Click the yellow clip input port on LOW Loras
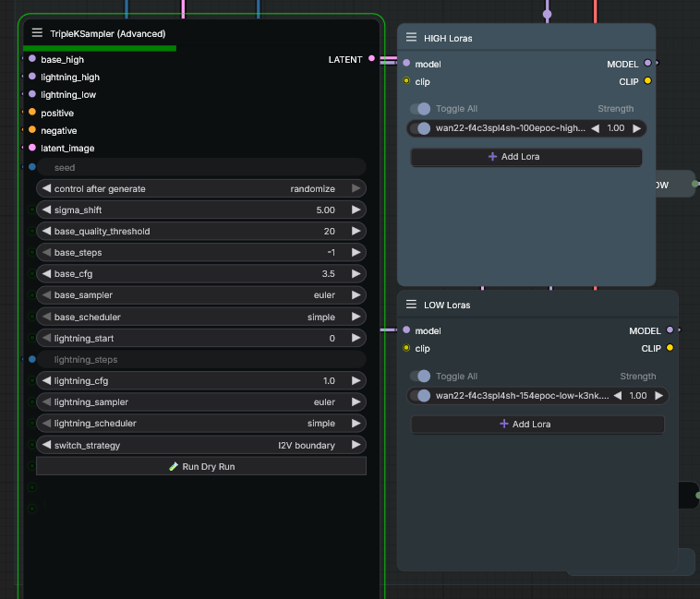The image size is (700, 599). [x=405, y=348]
